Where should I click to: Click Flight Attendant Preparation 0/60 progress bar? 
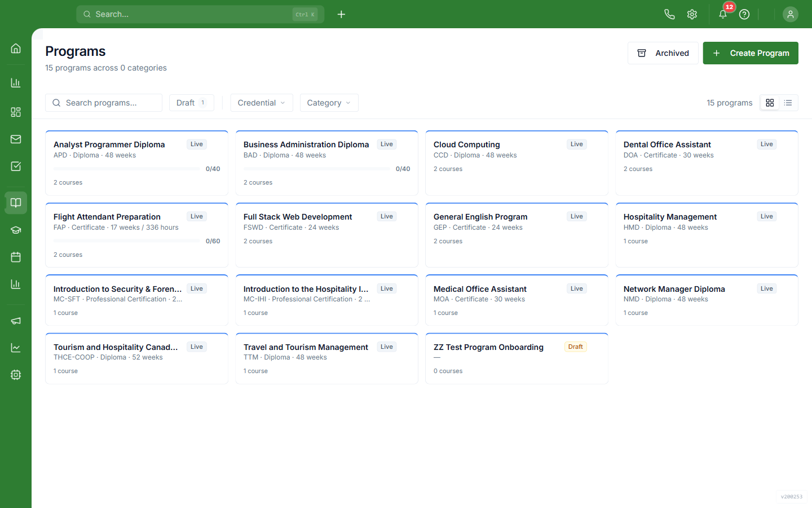126,241
